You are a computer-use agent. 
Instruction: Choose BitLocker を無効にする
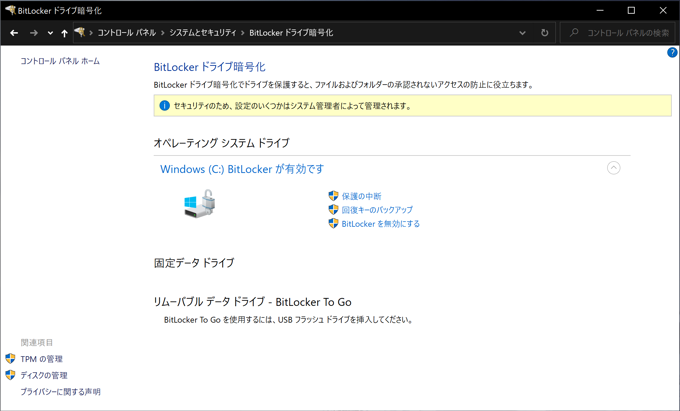pos(381,224)
